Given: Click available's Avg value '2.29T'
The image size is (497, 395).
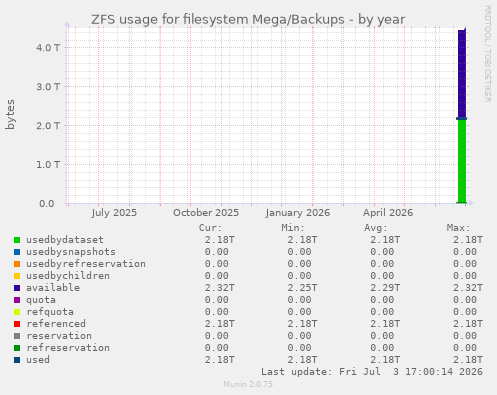Looking at the screenshot, I should pyautogui.click(x=385, y=288).
